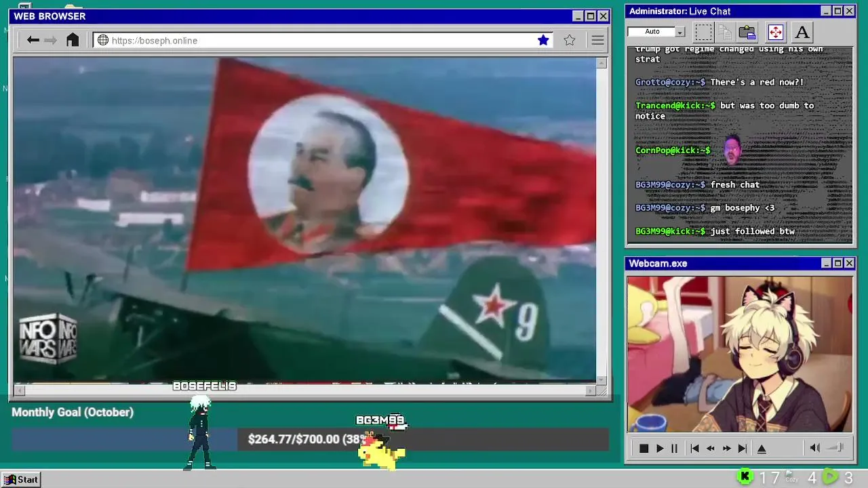
Task: Open the browser home page
Action: [73, 40]
